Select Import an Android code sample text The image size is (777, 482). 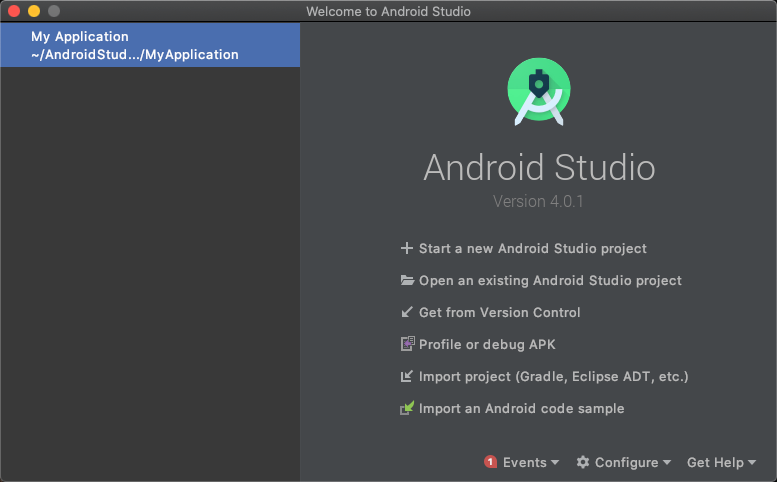click(x=521, y=408)
